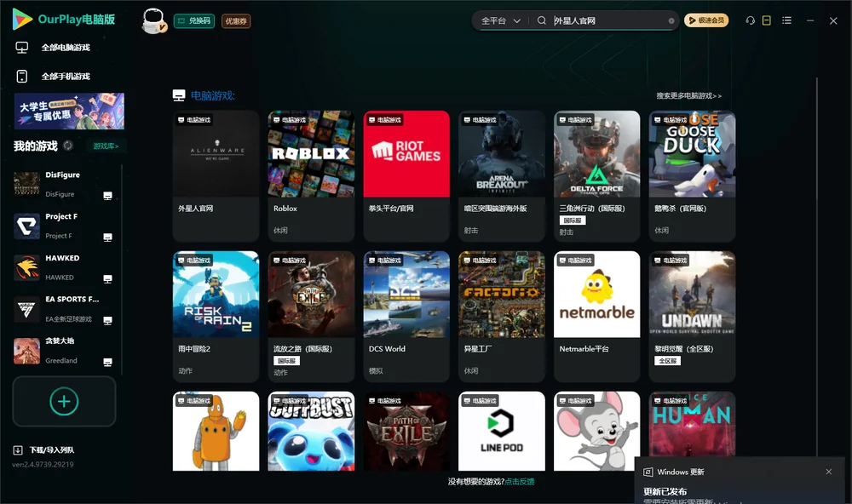Screen dimensions: 852x504
Task: Open the gray mouse character card
Action: [x=596, y=432]
